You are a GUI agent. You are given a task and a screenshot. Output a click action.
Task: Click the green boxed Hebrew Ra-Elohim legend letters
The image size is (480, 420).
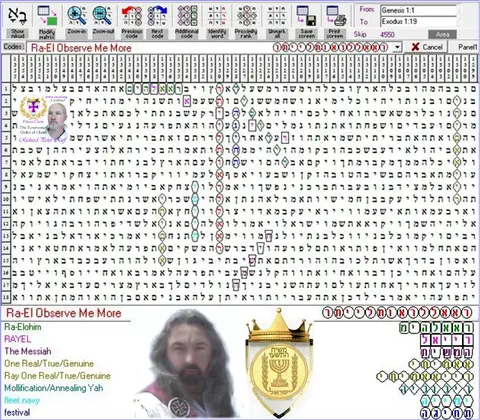click(436, 328)
